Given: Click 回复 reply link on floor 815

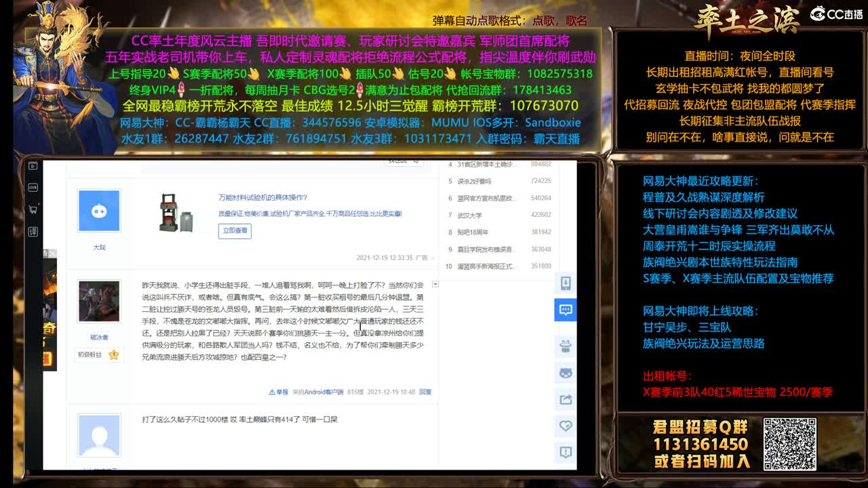Looking at the screenshot, I should click(x=425, y=392).
